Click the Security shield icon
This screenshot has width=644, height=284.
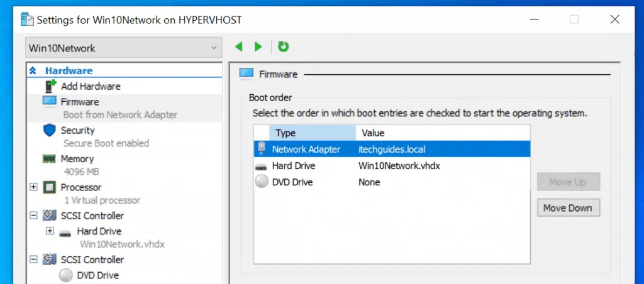(49, 131)
